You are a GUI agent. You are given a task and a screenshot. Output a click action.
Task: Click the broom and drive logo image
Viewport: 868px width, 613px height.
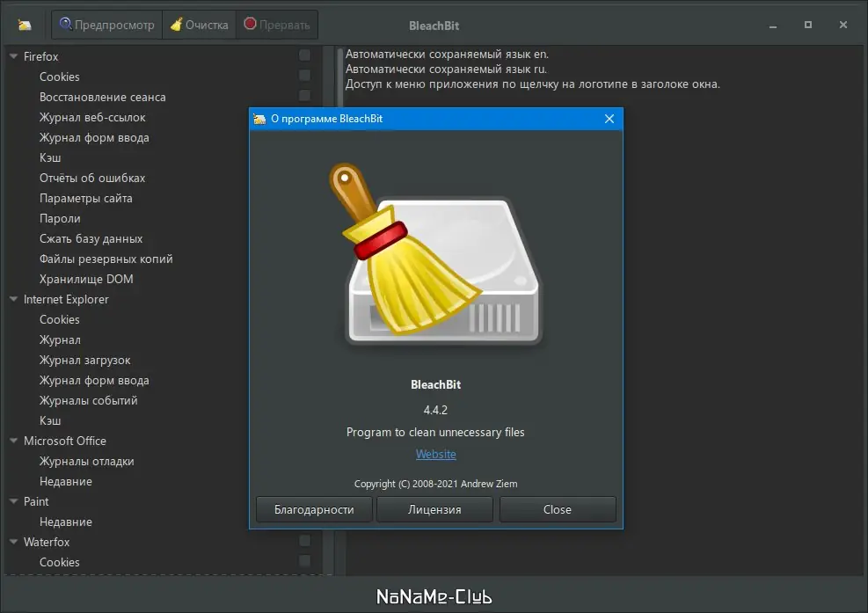click(435, 255)
